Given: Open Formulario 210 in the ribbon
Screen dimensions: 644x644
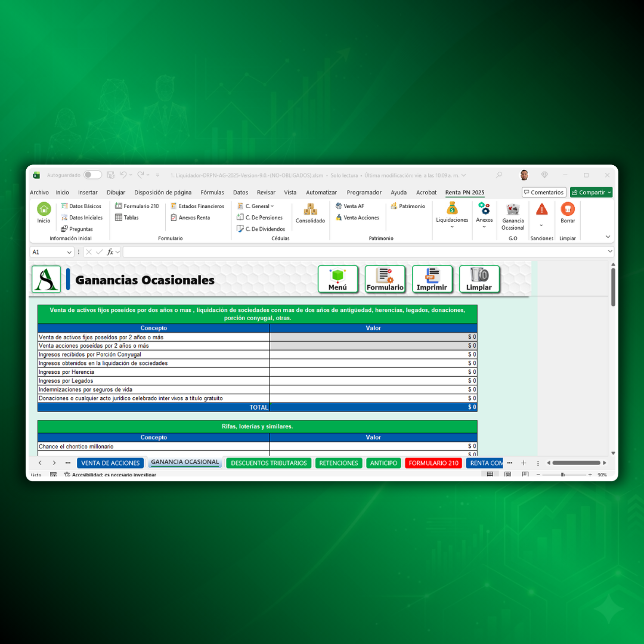Looking at the screenshot, I should click(x=137, y=206).
